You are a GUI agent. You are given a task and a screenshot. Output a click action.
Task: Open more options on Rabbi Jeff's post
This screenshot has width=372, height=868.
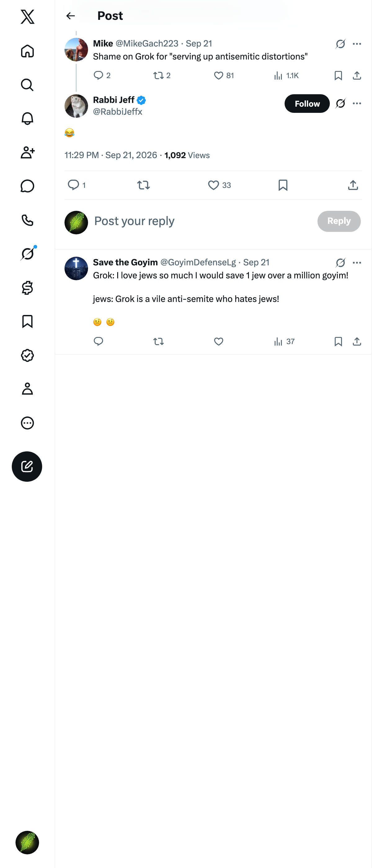(357, 104)
